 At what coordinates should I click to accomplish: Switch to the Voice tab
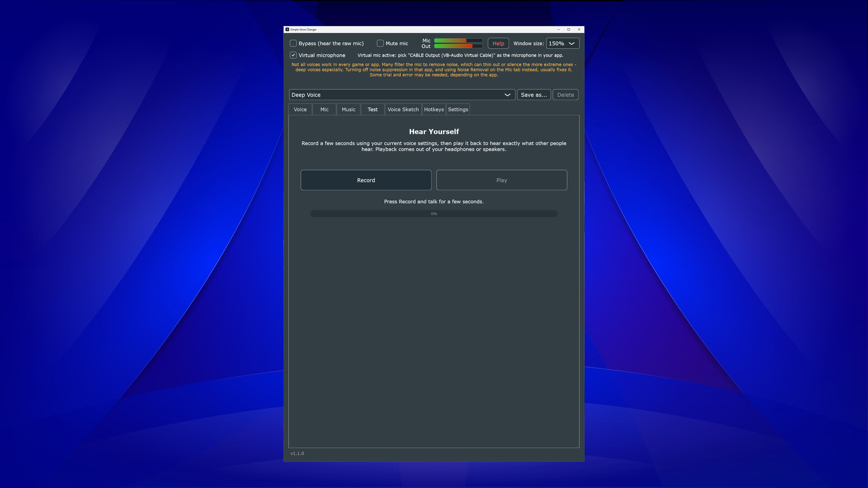[300, 109]
